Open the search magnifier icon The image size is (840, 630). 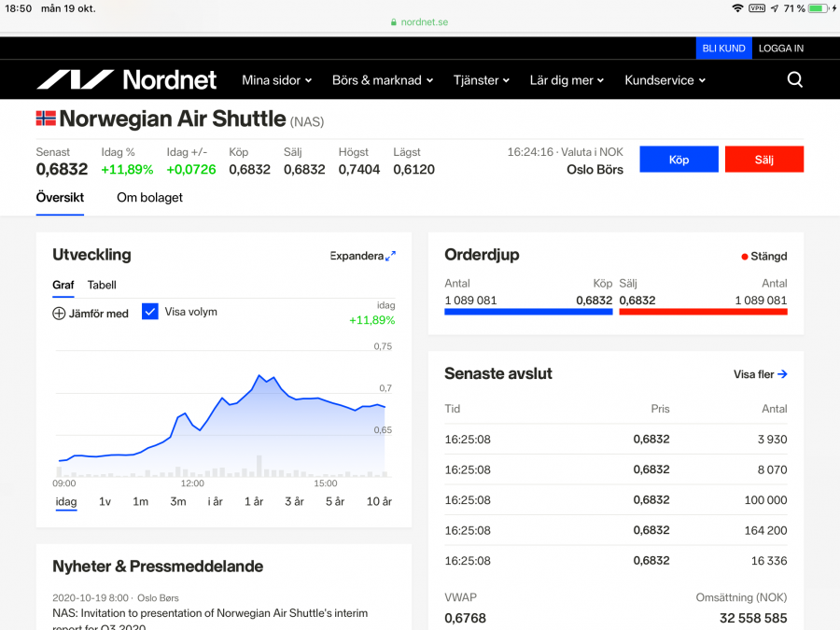click(794, 80)
